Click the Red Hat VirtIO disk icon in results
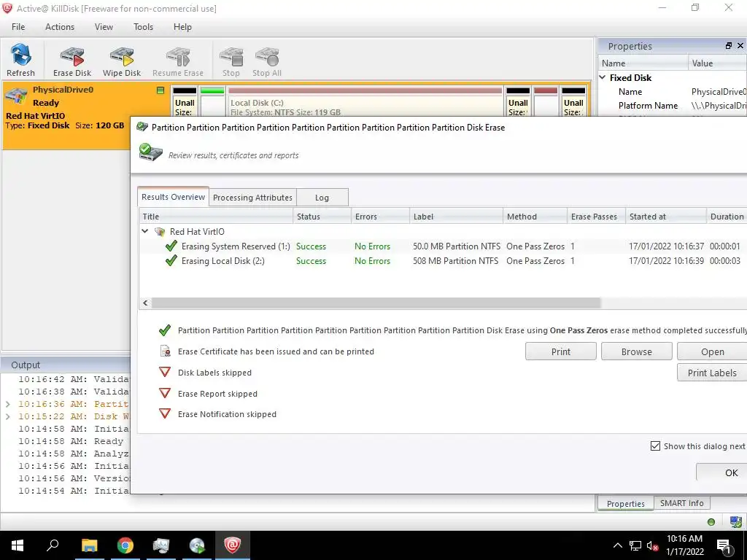 tap(160, 232)
